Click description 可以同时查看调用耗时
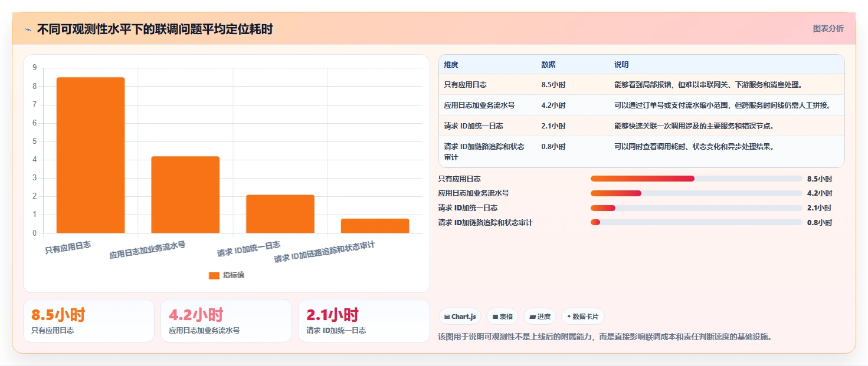The width and height of the screenshot is (868, 366). pos(694,147)
